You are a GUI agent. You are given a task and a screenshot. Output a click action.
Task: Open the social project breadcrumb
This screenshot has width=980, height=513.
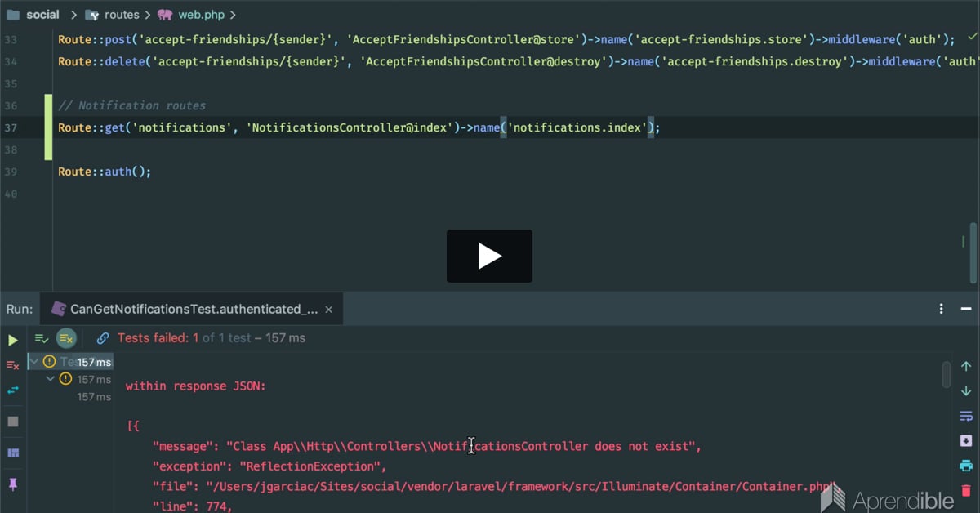[x=31, y=15]
